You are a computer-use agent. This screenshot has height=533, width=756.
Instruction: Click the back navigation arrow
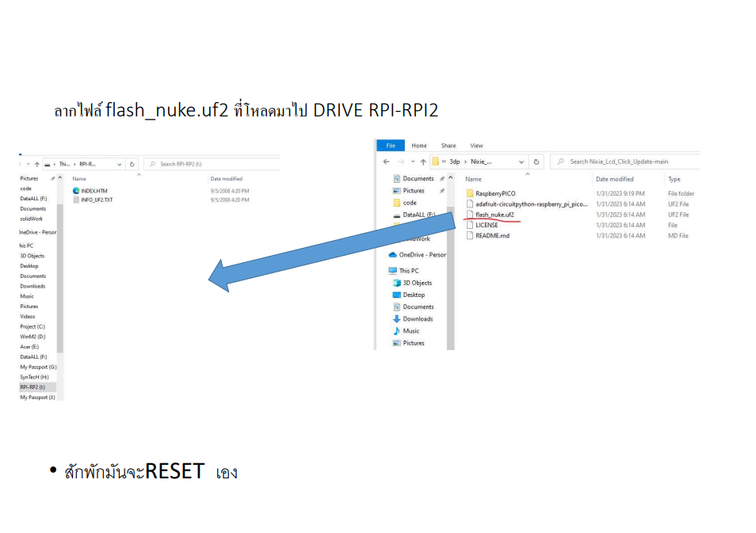point(385,161)
